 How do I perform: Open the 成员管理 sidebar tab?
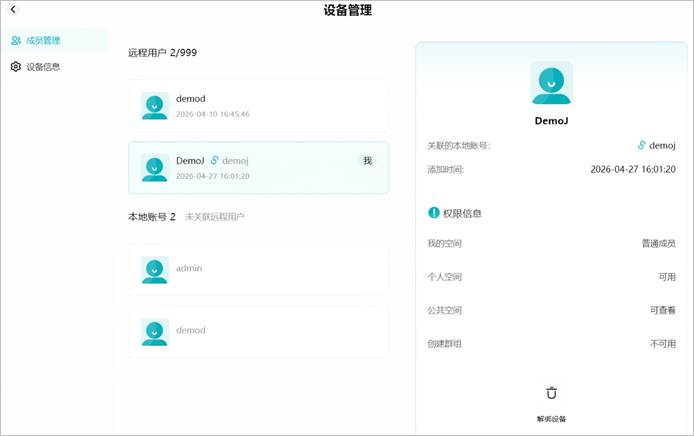click(54, 40)
